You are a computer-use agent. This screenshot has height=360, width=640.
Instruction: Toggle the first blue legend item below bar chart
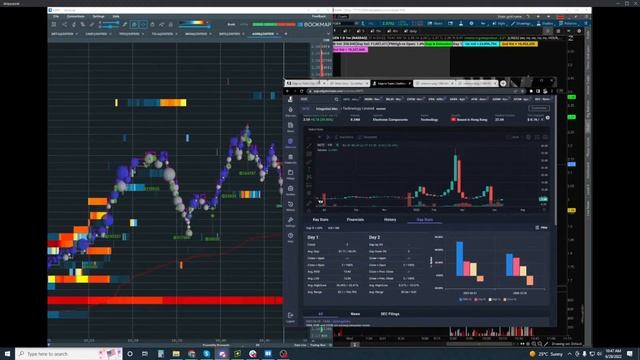[465, 299]
